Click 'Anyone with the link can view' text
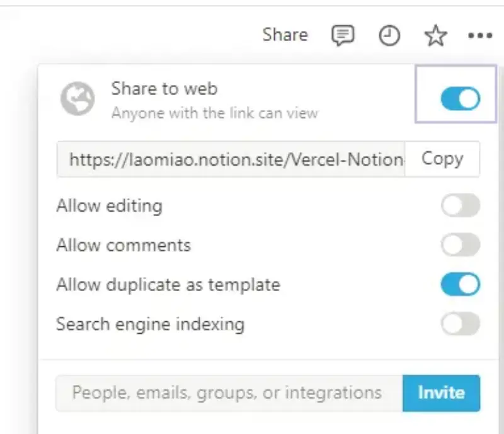Image resolution: width=504 pixels, height=434 pixels. (214, 114)
